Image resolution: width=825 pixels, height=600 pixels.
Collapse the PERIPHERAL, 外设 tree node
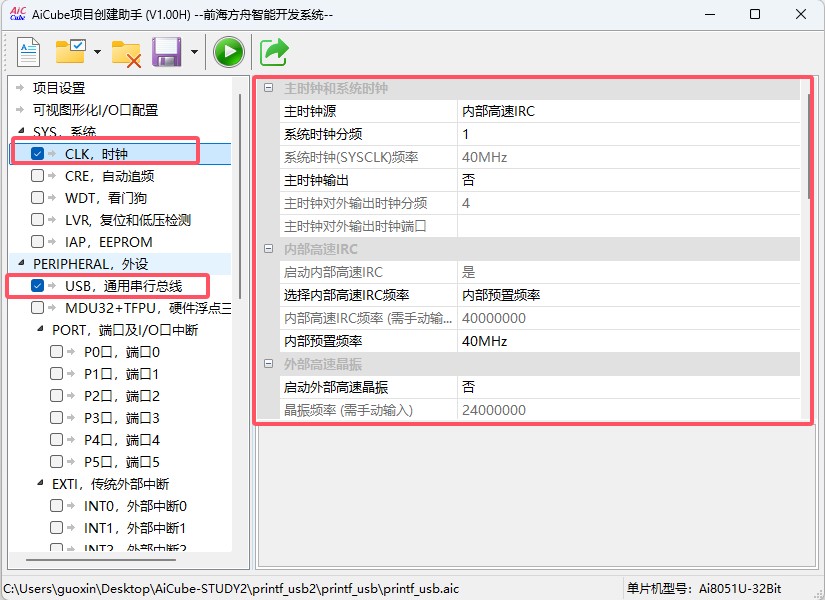(x=21, y=263)
